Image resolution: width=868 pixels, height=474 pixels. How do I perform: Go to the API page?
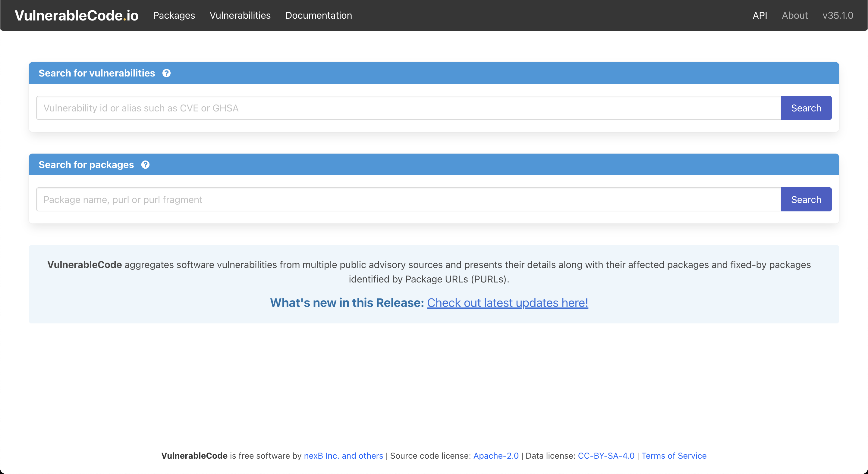click(759, 15)
